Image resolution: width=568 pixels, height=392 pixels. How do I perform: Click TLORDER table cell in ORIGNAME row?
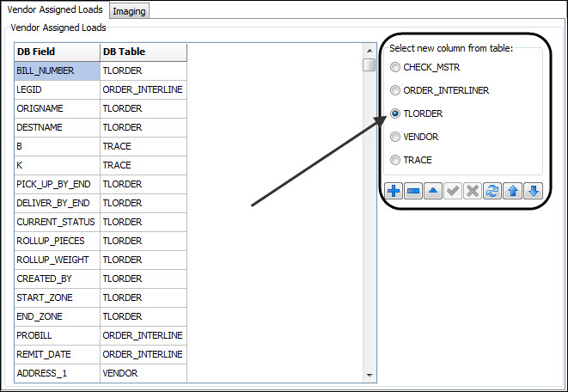pyautogui.click(x=144, y=108)
